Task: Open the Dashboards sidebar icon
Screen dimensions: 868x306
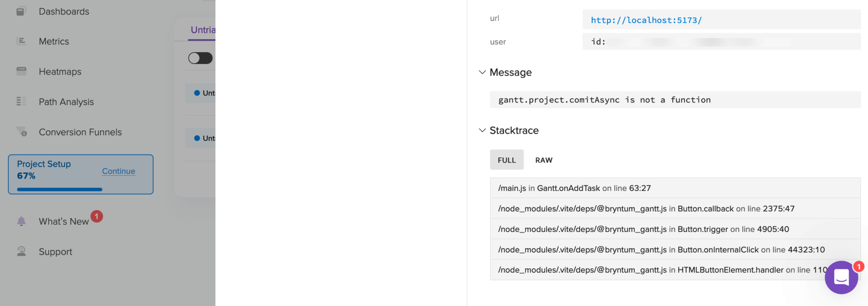Action: [x=21, y=11]
